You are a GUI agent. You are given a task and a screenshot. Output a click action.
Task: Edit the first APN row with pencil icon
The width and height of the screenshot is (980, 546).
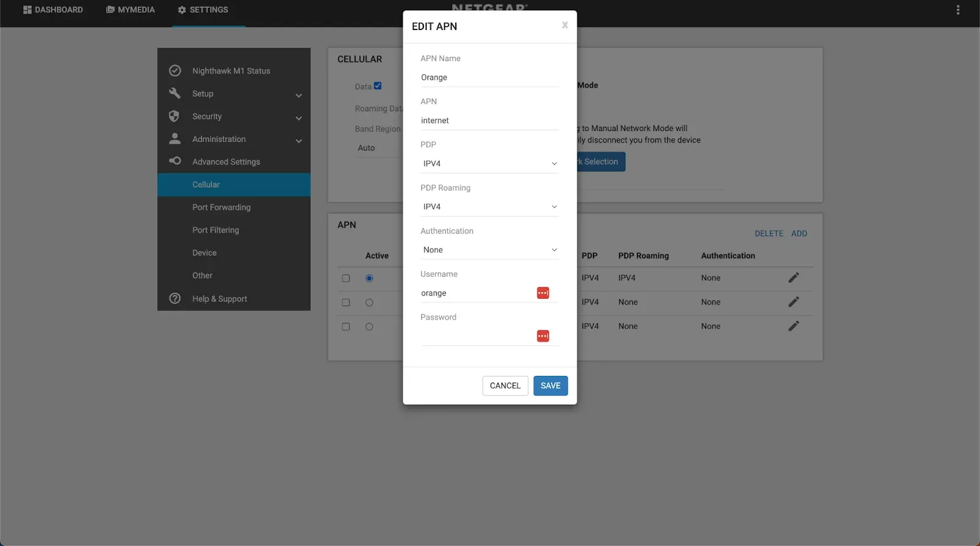[x=794, y=278]
